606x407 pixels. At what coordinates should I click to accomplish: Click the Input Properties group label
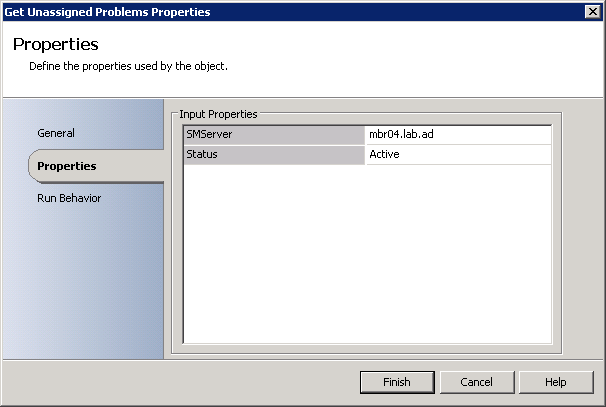pos(218,115)
